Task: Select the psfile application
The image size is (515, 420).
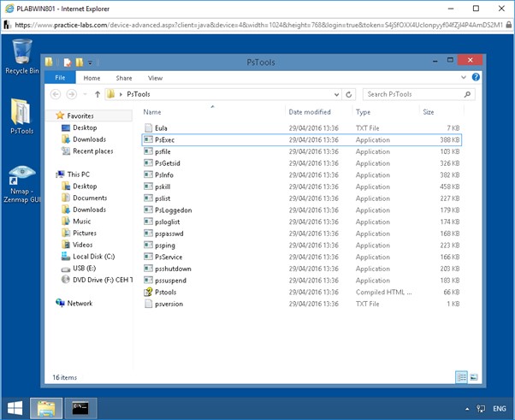Action: pyautogui.click(x=301, y=151)
